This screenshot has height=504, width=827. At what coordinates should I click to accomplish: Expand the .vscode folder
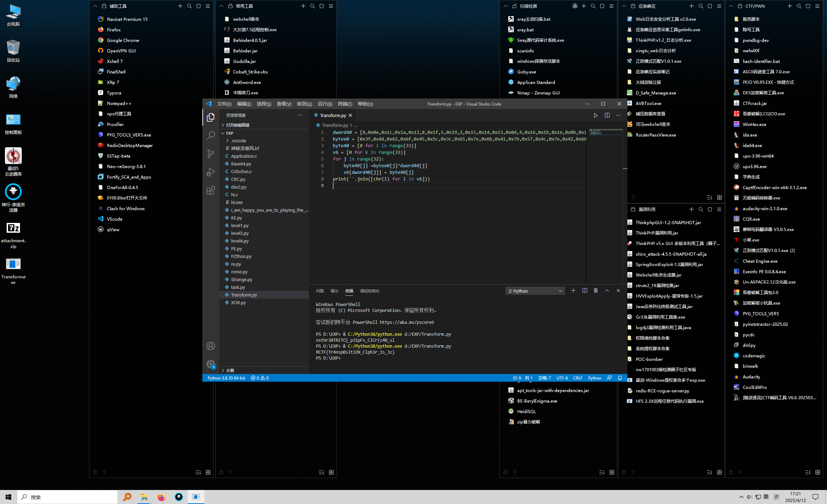point(238,141)
